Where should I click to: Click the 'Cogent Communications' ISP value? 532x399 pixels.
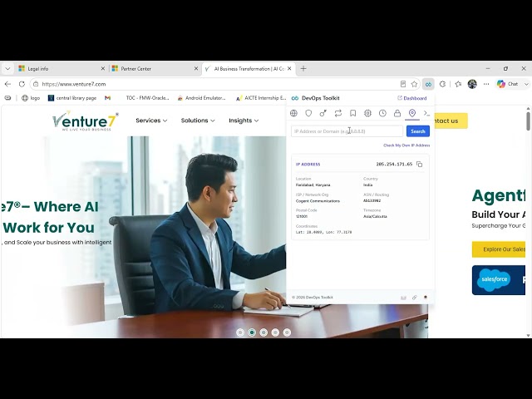click(318, 201)
